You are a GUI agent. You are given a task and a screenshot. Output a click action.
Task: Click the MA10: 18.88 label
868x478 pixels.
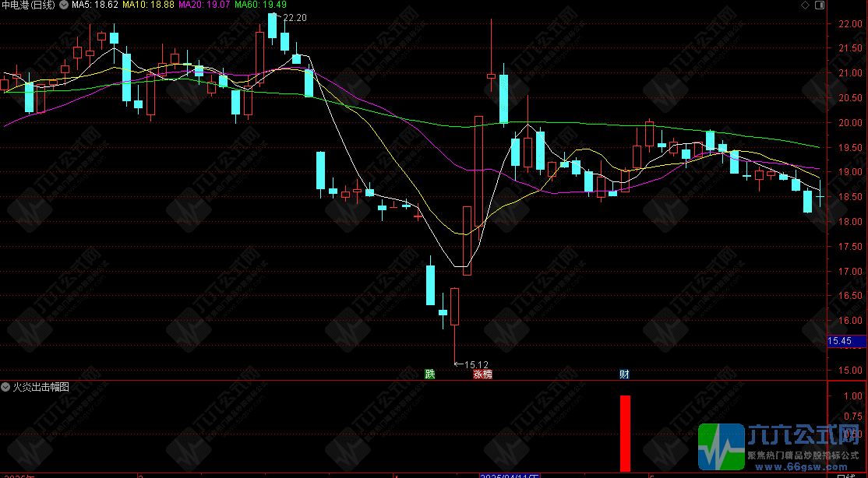[x=148, y=5]
